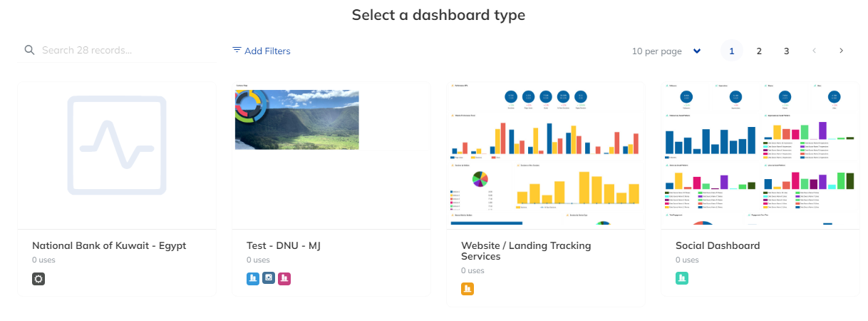Click 0 uses under National Bank of Kuwait
This screenshot has width=868, height=321.
(x=43, y=260)
